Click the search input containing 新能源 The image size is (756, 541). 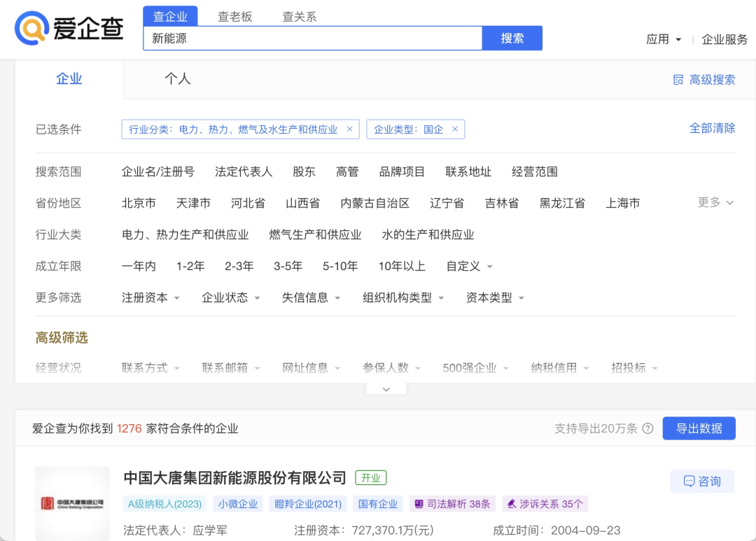[312, 38]
